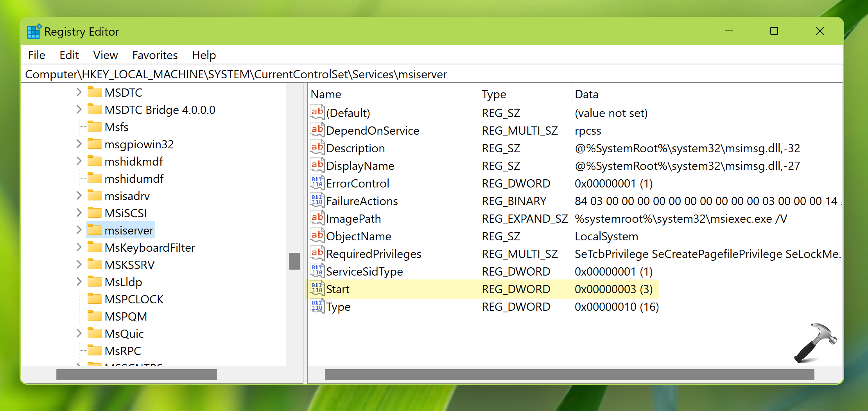Screen dimensions: 868x411
Task: Open the Favorites menu
Action: point(155,55)
